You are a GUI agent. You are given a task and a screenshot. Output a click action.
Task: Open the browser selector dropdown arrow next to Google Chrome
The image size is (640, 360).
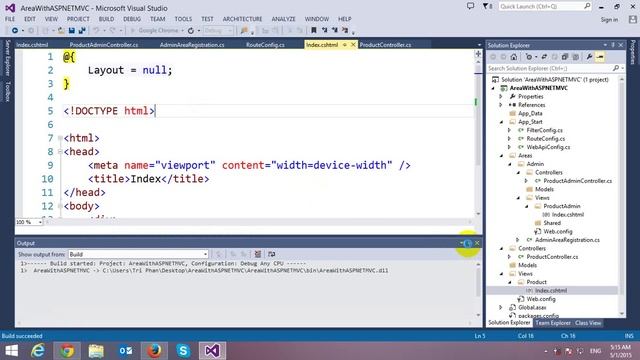(182, 31)
